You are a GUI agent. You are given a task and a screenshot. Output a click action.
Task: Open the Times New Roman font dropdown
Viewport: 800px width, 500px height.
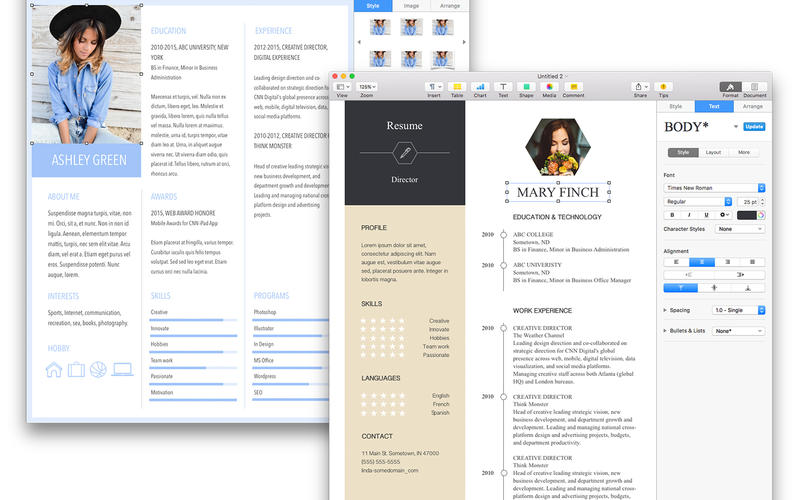714,188
